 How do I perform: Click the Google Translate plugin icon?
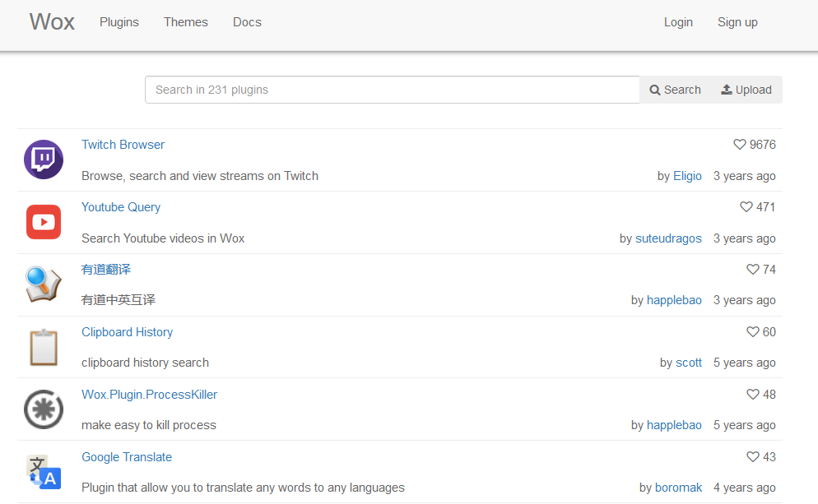coord(43,472)
